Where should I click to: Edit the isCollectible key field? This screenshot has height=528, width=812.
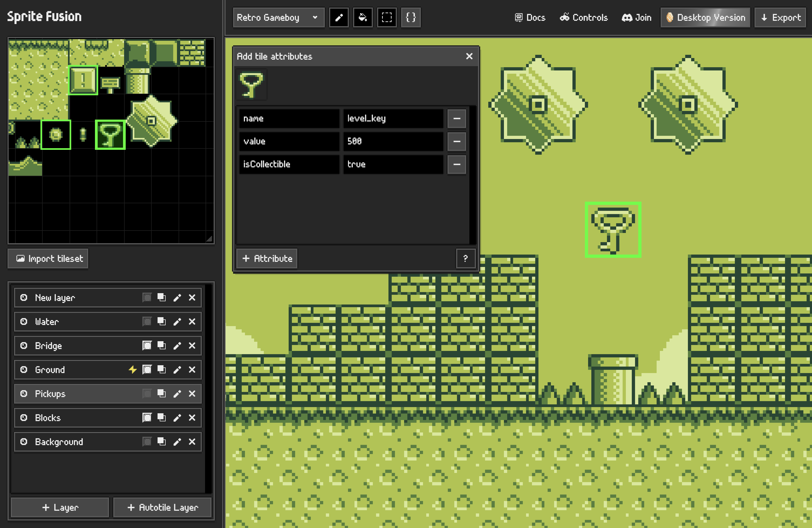289,164
